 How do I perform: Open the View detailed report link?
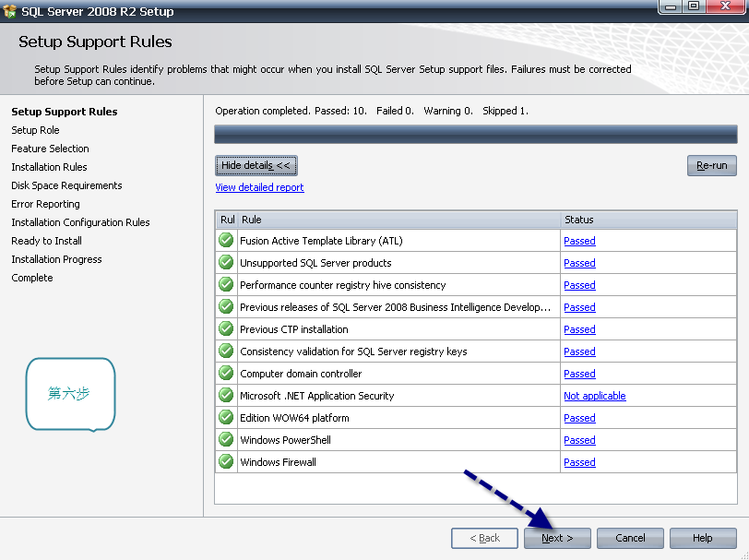(259, 187)
